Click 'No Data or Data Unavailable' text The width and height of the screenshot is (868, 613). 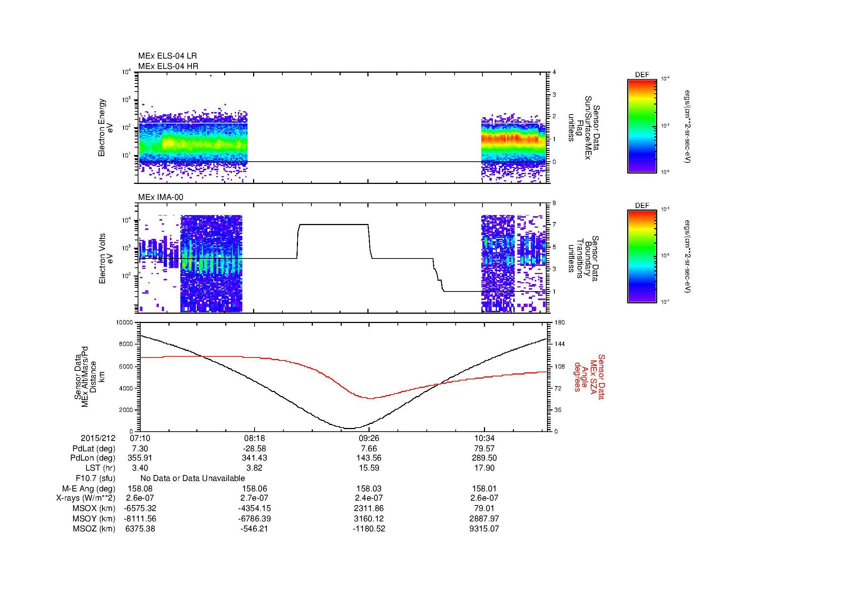pos(193,478)
